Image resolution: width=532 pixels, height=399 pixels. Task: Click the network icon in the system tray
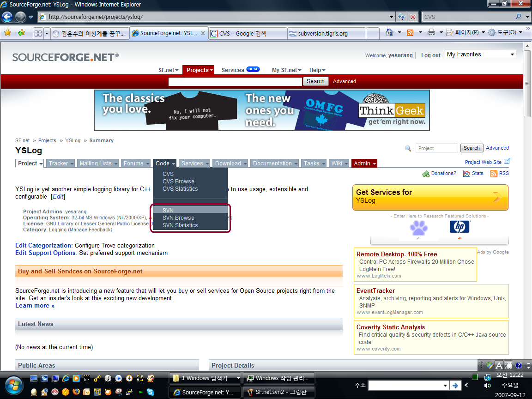point(487,377)
